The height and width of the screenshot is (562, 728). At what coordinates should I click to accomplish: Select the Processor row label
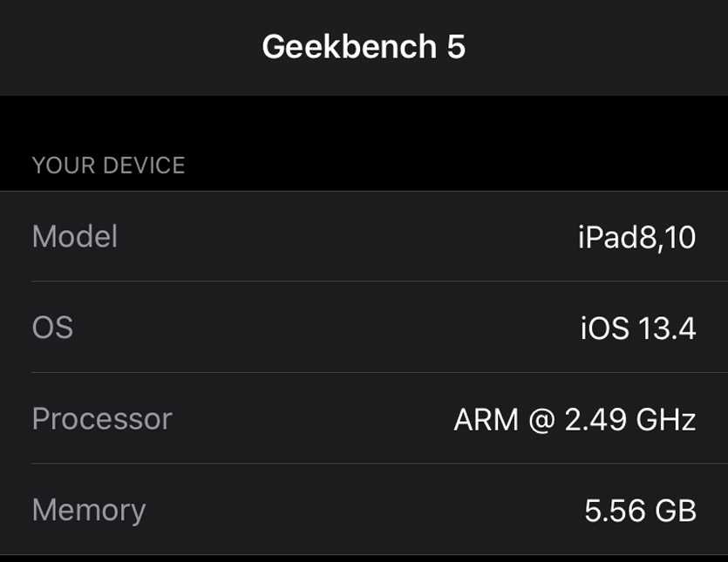[x=101, y=419]
